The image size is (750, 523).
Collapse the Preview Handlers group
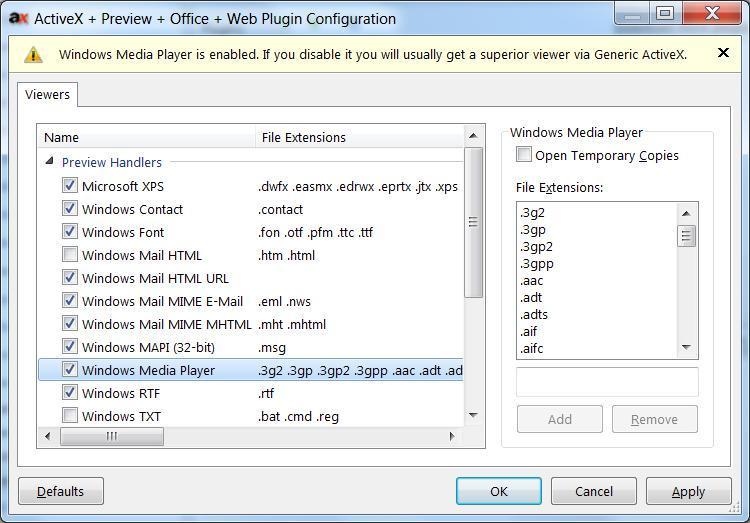coord(49,162)
